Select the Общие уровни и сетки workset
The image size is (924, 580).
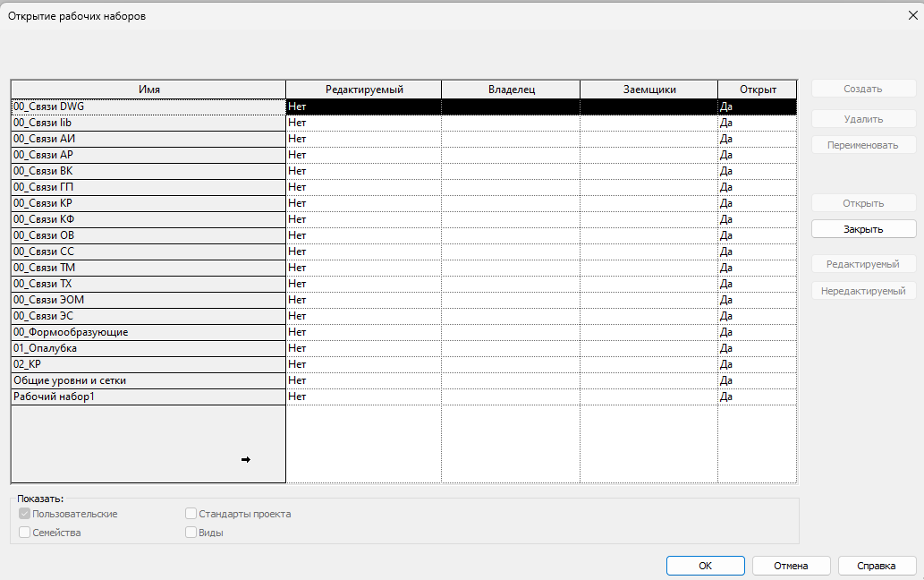148,380
